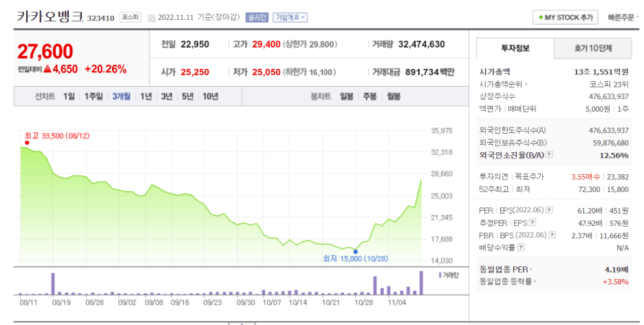Viewport: 644px width, 325px height.
Task: Click the arrow next to 동일업종 등락률
Action: pos(535,282)
